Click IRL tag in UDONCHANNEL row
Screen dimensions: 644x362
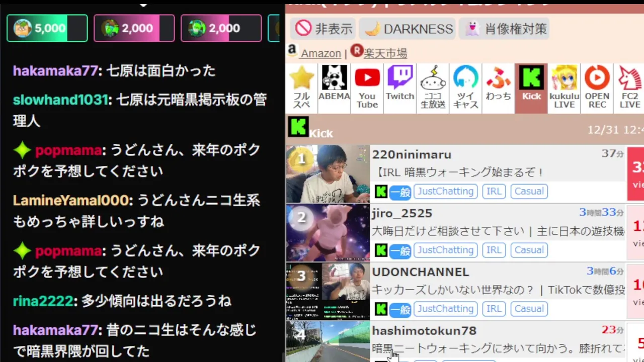[494, 309]
